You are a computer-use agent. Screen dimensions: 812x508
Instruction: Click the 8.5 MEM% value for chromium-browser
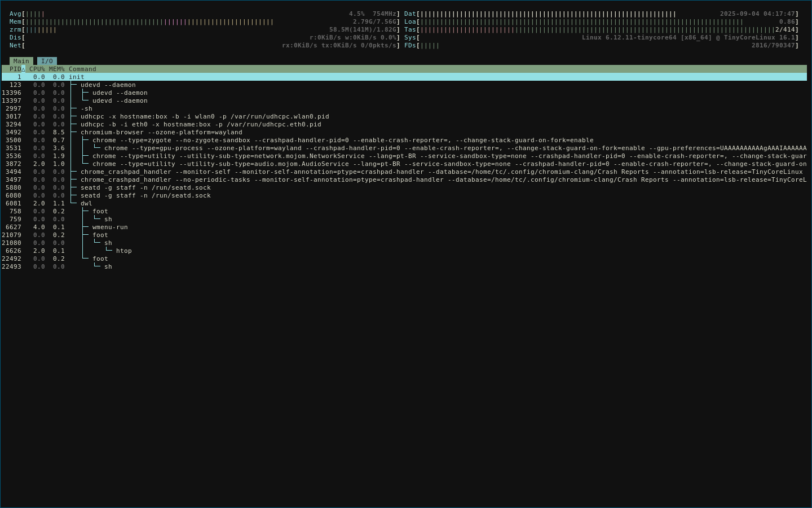tap(59, 132)
